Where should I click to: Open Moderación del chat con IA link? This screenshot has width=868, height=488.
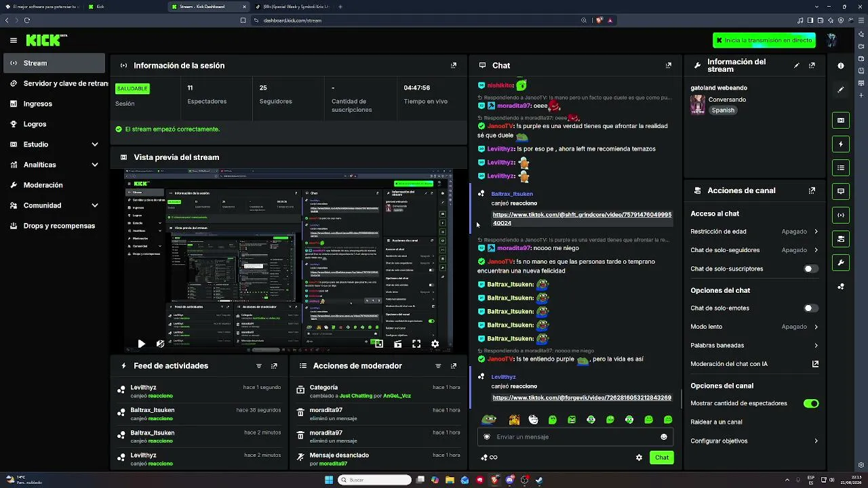[755, 364]
